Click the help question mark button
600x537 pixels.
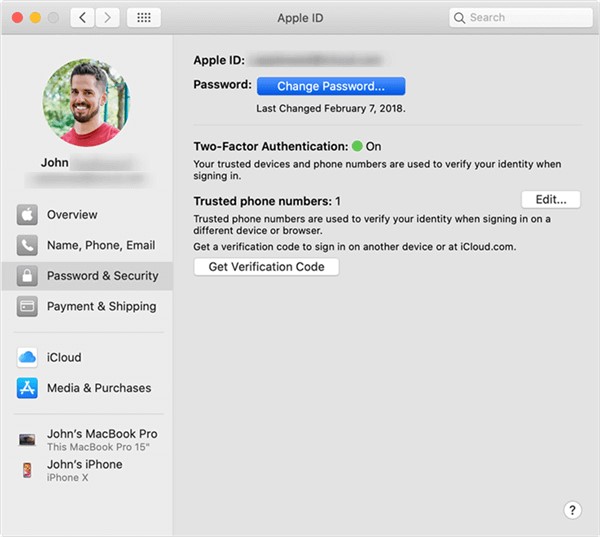coord(572,510)
